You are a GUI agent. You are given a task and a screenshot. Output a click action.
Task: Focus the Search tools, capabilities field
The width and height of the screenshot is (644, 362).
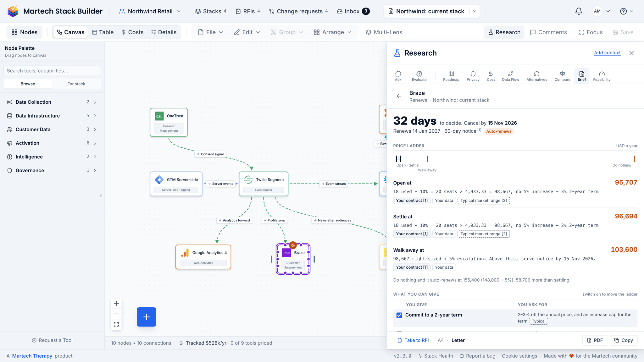pyautogui.click(x=52, y=71)
